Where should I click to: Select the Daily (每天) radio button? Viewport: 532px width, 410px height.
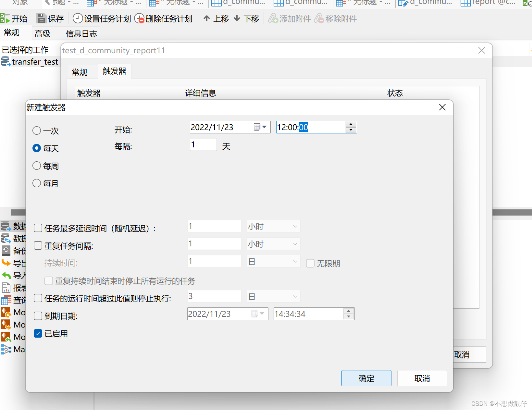click(x=37, y=148)
